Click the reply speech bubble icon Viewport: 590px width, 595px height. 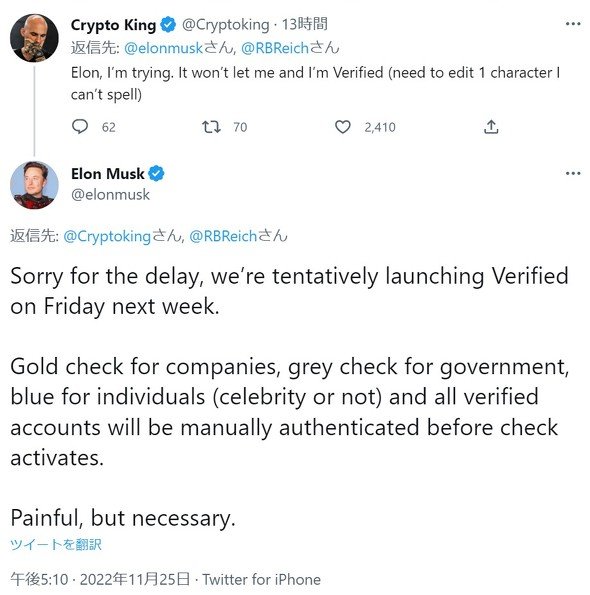click(80, 127)
